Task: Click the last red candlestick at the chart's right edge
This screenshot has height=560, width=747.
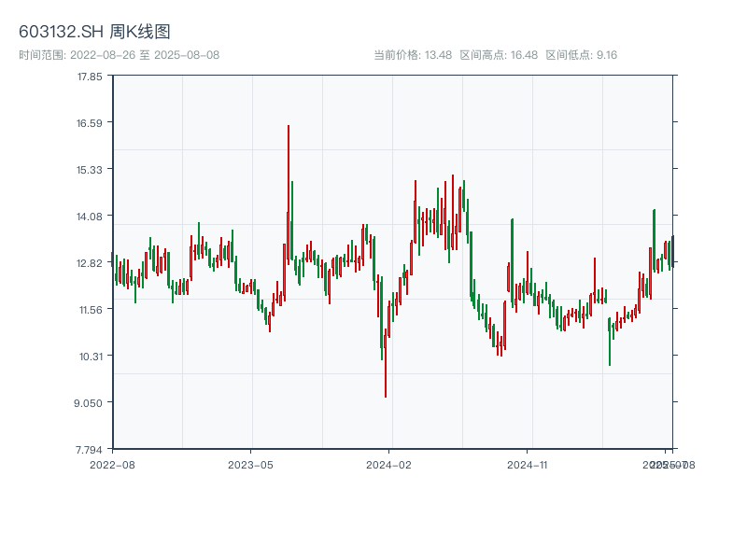Action: click(672, 251)
